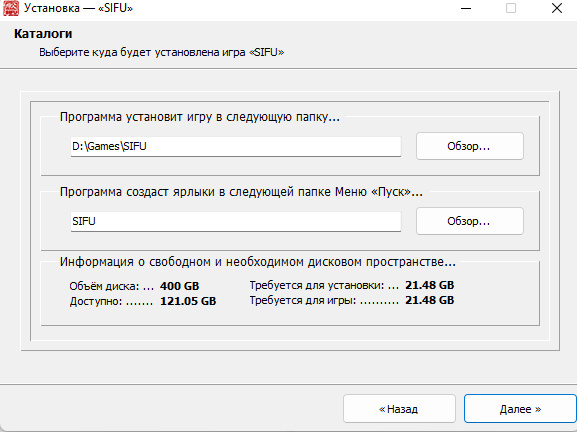
Task: Click the Программа установит игру group label
Action: tap(199, 117)
